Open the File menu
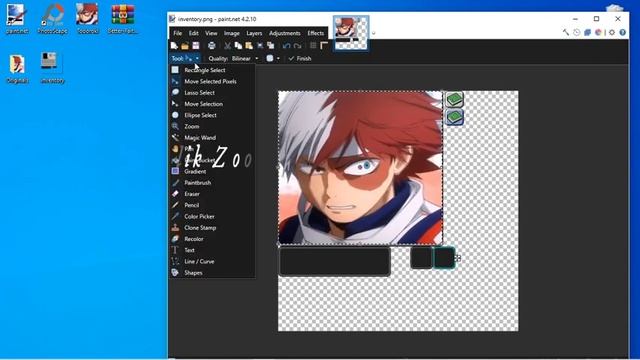The image size is (640, 360). pos(178,33)
